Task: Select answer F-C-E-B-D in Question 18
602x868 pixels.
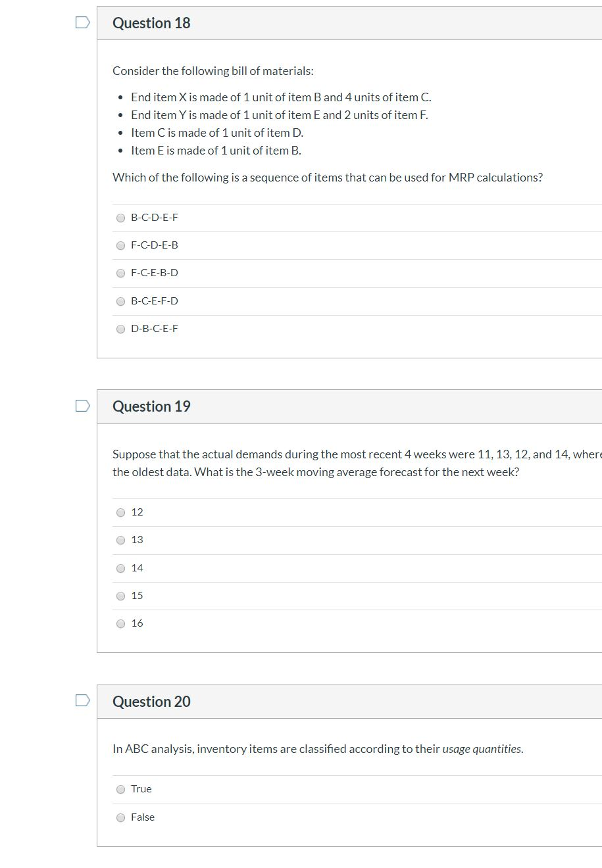Action: coord(120,272)
